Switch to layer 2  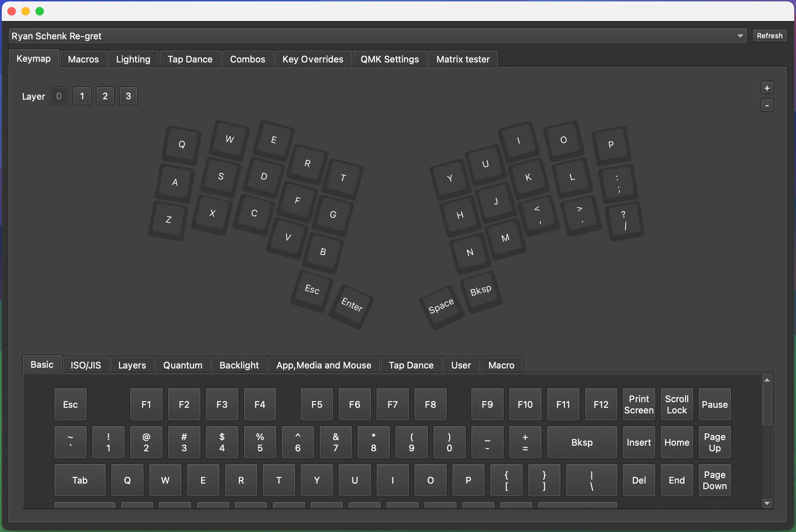[x=105, y=96]
